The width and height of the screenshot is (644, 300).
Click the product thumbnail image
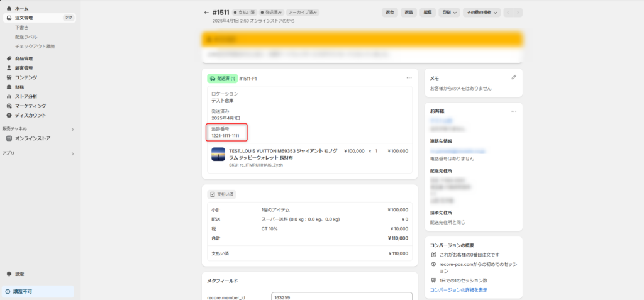tap(218, 154)
